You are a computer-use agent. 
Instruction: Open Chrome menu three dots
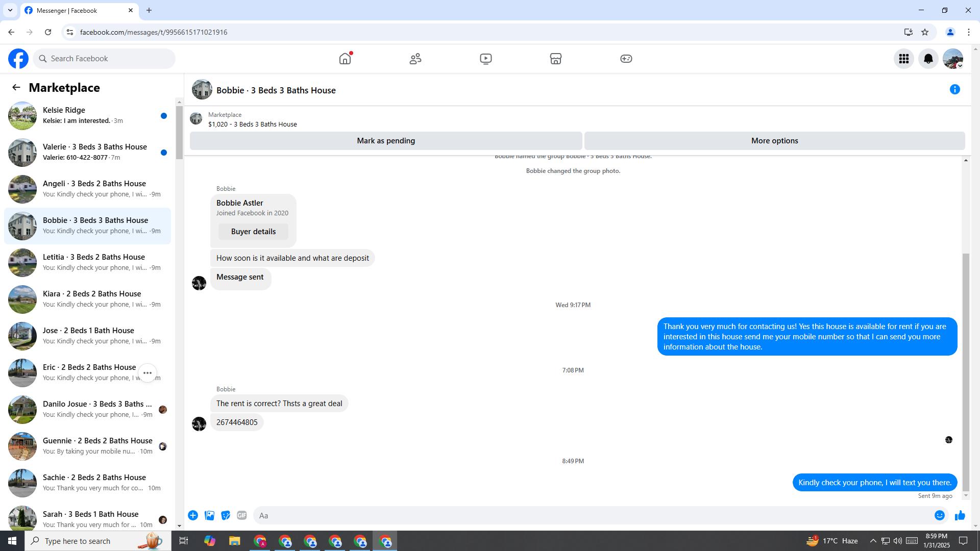(969, 32)
